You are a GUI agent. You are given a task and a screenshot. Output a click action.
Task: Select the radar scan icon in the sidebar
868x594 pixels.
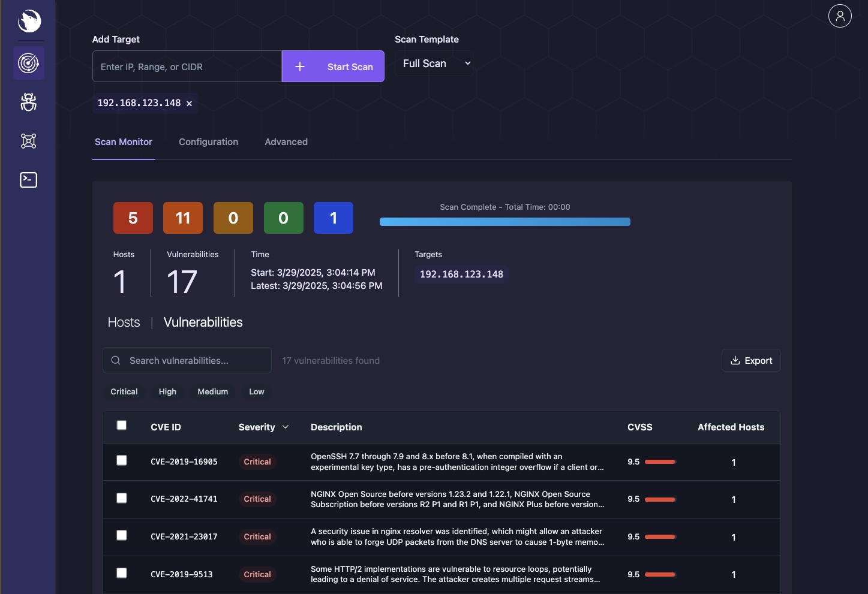coord(28,62)
